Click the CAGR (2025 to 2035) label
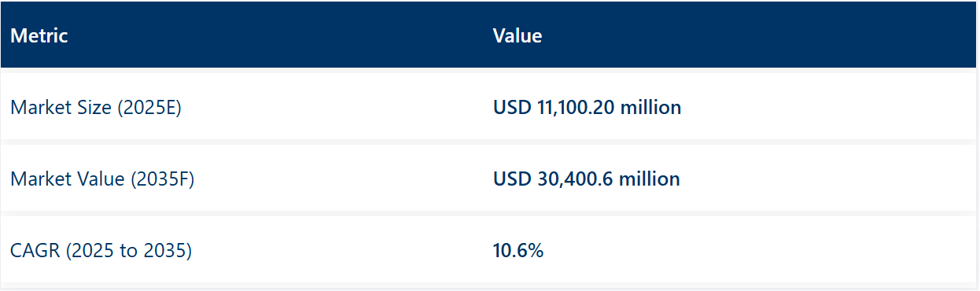Screen dimensions: 980x291 pyautogui.click(x=101, y=252)
